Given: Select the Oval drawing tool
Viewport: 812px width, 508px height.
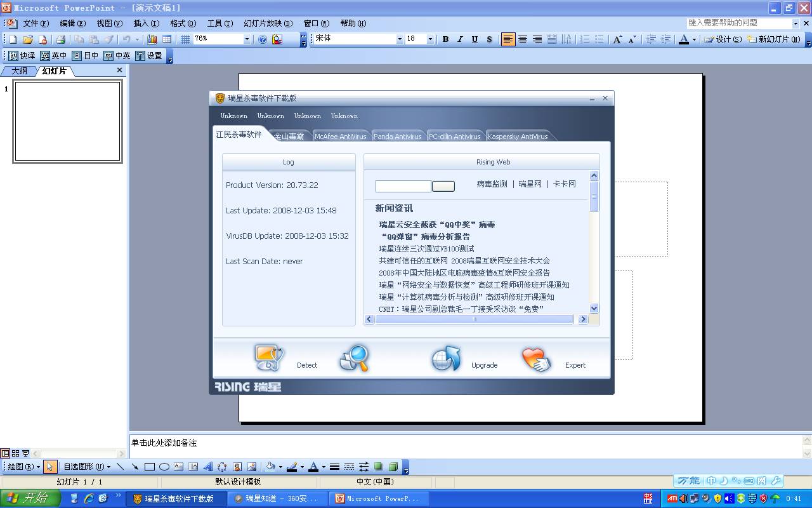Looking at the screenshot, I should [164, 467].
